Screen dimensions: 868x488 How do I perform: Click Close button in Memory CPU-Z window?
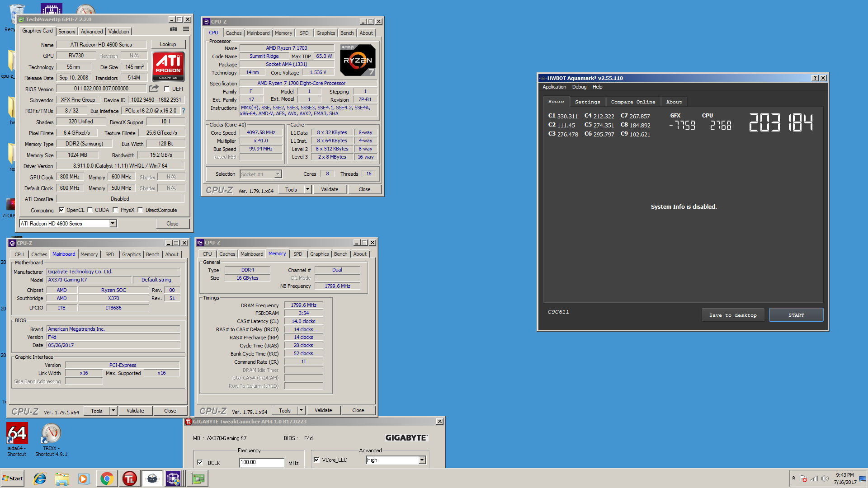pos(358,411)
